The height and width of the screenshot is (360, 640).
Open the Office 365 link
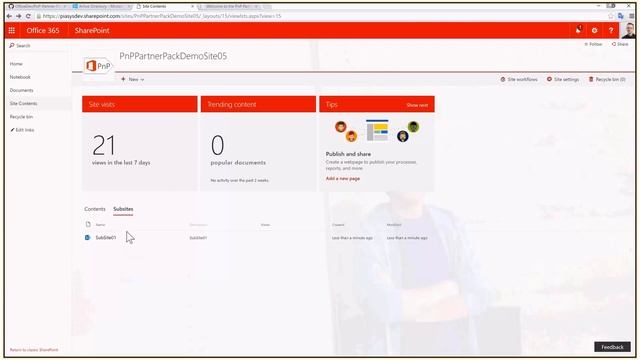click(43, 31)
